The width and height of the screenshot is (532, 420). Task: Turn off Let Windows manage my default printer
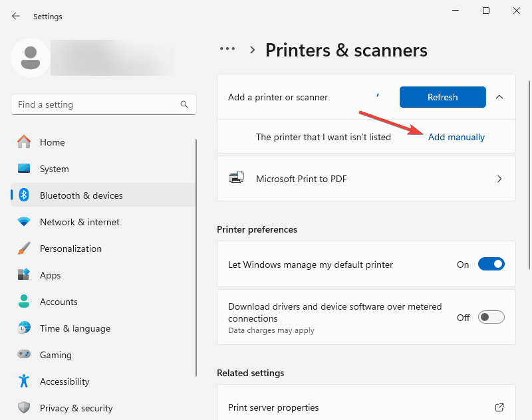(491, 264)
